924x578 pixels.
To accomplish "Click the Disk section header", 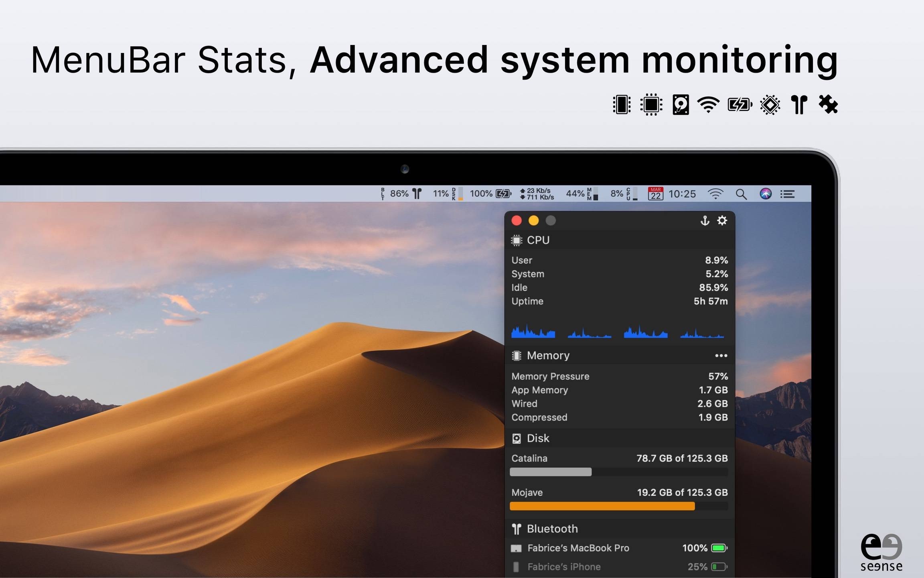I will (538, 438).
